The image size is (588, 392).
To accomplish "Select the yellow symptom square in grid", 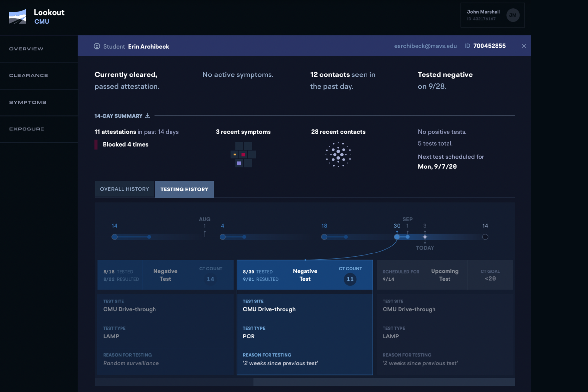I will click(x=235, y=155).
